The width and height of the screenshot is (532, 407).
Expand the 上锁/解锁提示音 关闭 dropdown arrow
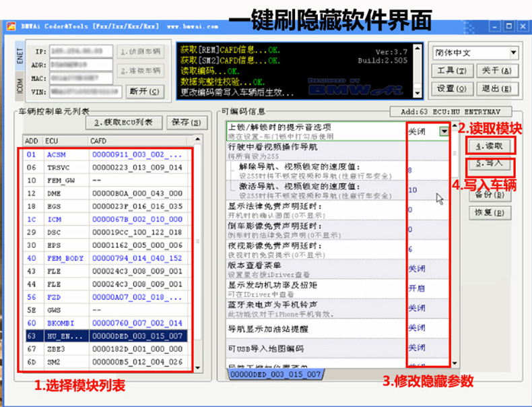pyautogui.click(x=444, y=131)
